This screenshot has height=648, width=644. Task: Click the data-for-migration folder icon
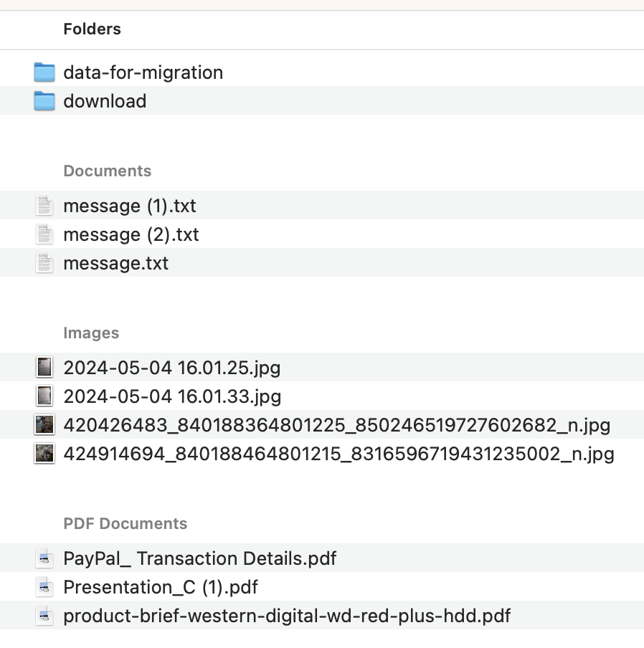point(44,72)
